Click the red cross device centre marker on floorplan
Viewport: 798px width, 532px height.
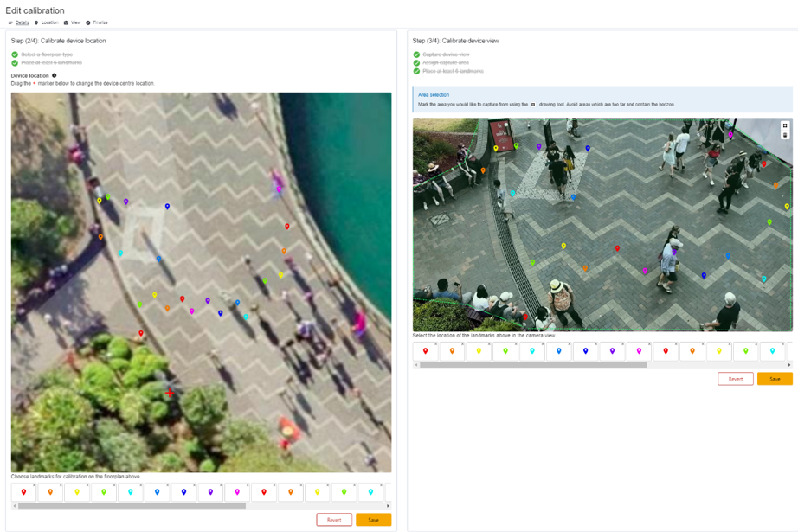pos(169,393)
